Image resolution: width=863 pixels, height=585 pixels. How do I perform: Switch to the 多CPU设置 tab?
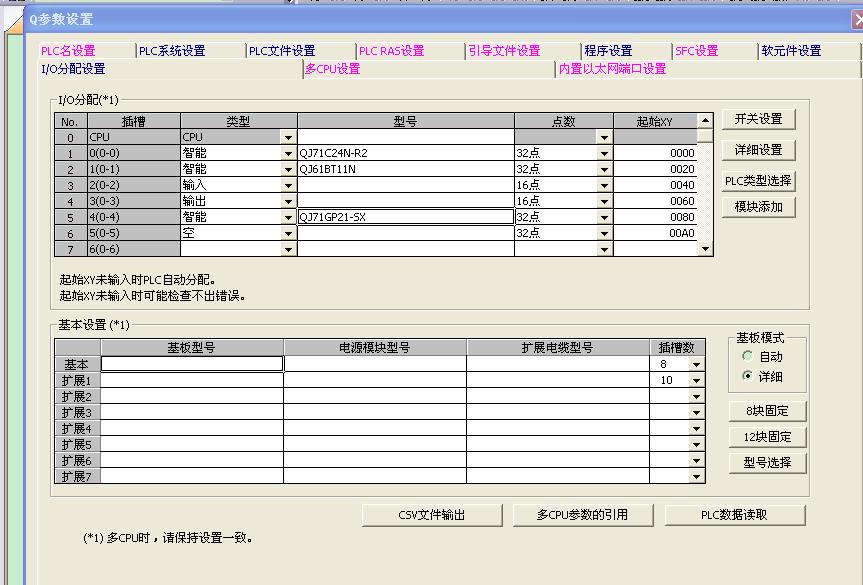[x=333, y=69]
